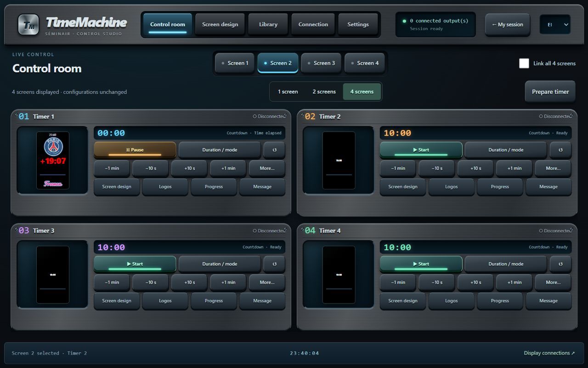Click the Timer 1 PSG preview thumbnail
The width and height of the screenshot is (588, 368).
53,160
